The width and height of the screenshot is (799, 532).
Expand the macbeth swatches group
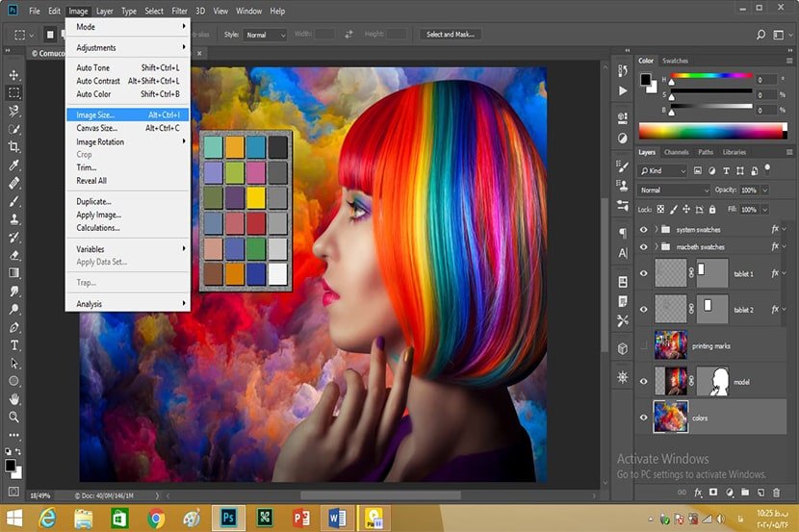pos(657,247)
